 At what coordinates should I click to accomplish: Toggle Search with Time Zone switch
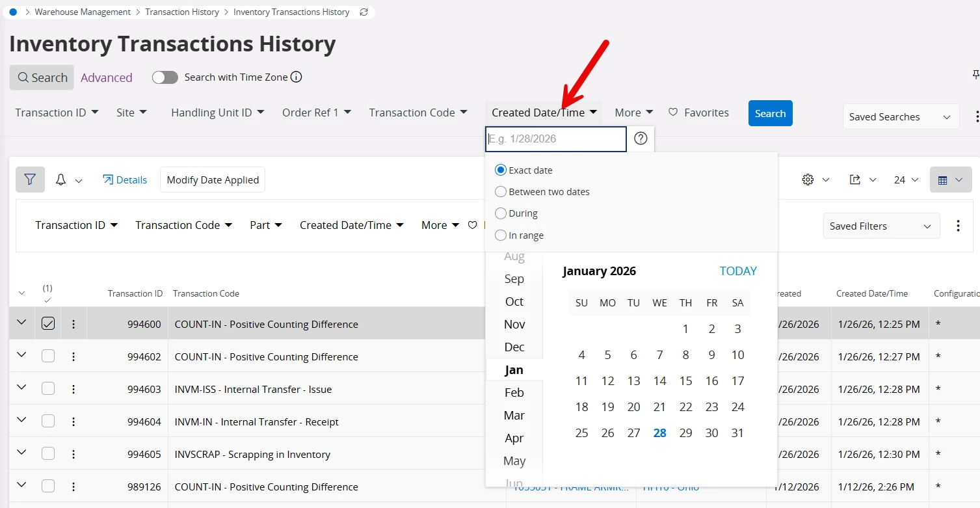tap(165, 77)
